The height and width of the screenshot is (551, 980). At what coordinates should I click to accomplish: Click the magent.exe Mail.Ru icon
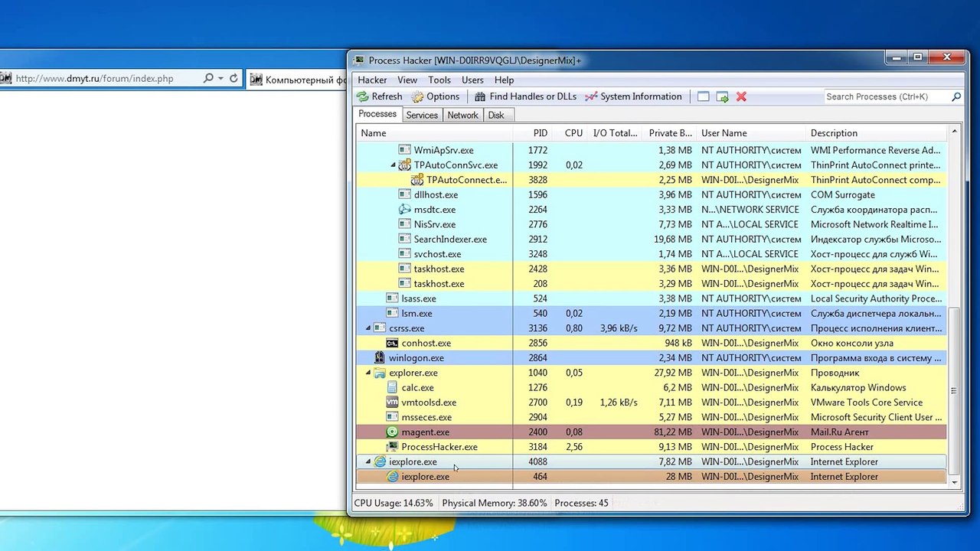393,432
